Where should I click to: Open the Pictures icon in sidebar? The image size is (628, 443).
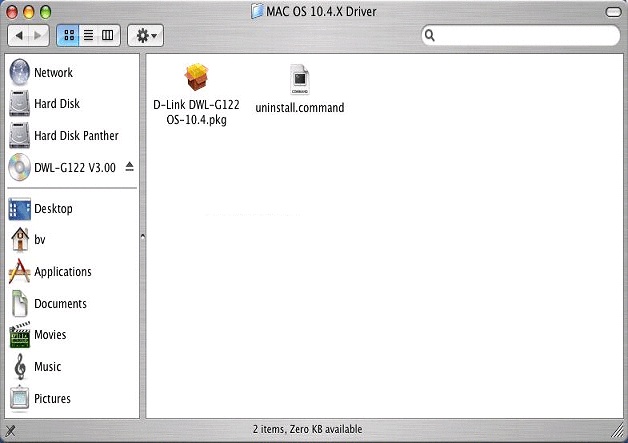tap(20, 398)
